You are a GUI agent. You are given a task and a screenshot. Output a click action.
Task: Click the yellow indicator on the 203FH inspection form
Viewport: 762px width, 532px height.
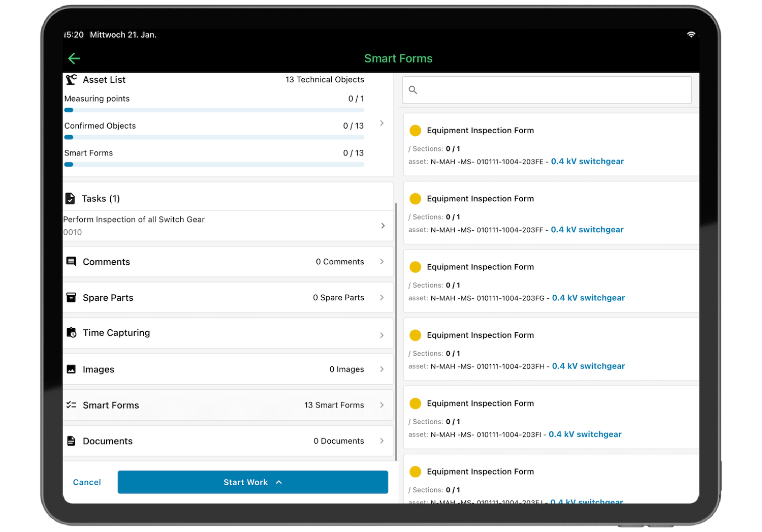415,335
